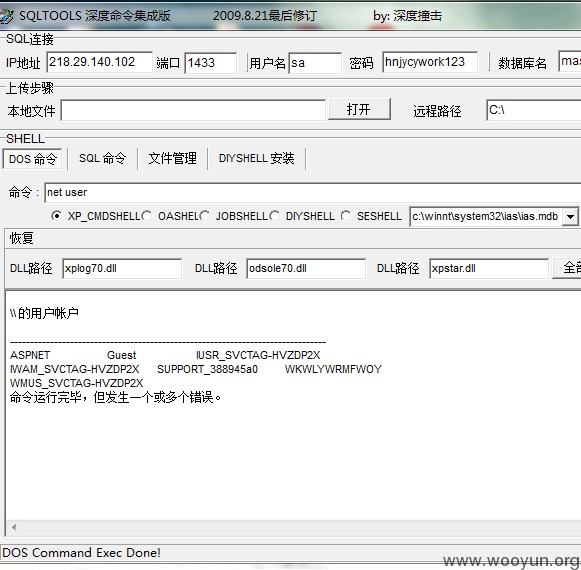Click the IP地址 field with 218.29.140.102

100,62
